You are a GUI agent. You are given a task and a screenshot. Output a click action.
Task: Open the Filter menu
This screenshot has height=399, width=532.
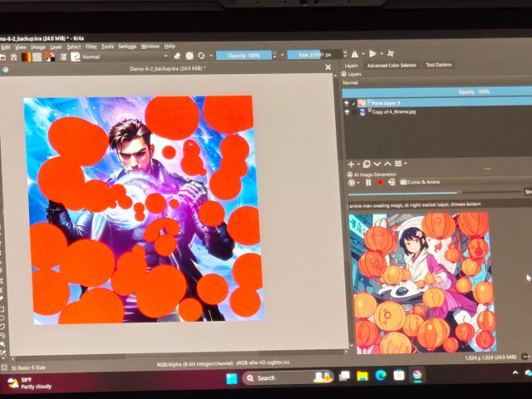[x=91, y=47]
